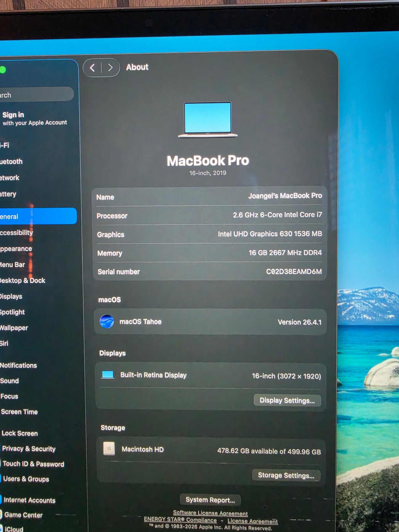Open the License Agreement link
The image size is (399, 532).
coord(253,521)
